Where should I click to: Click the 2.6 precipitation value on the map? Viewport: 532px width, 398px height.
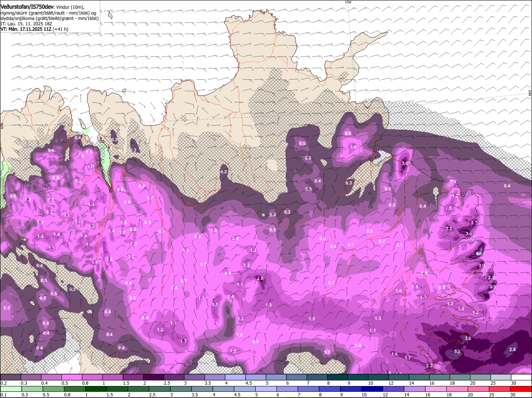[261, 278]
